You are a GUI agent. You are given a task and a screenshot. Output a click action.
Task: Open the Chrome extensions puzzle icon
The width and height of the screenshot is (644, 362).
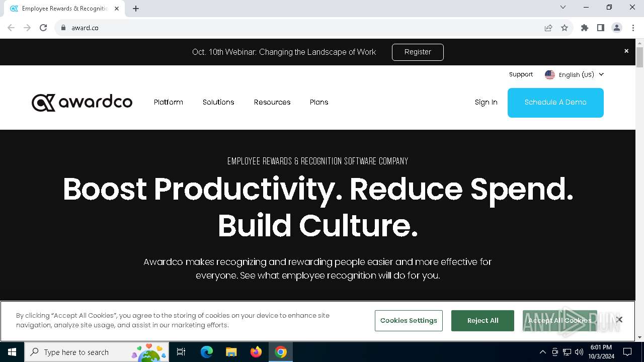[x=585, y=28]
